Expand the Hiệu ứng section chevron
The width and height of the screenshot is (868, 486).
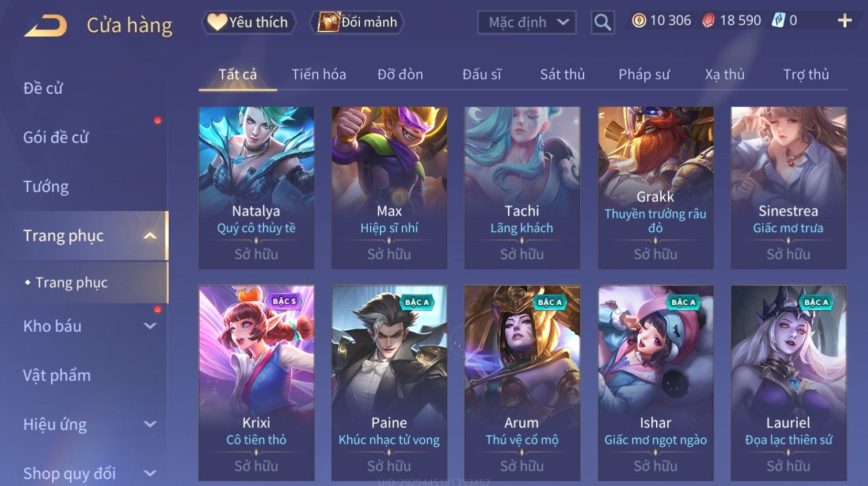coord(150,424)
